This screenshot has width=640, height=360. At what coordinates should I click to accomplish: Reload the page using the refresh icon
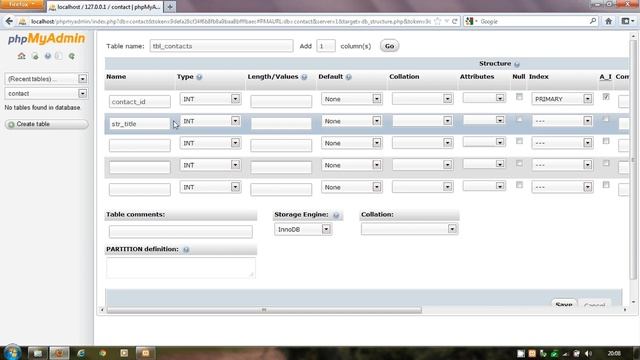(x=455, y=21)
